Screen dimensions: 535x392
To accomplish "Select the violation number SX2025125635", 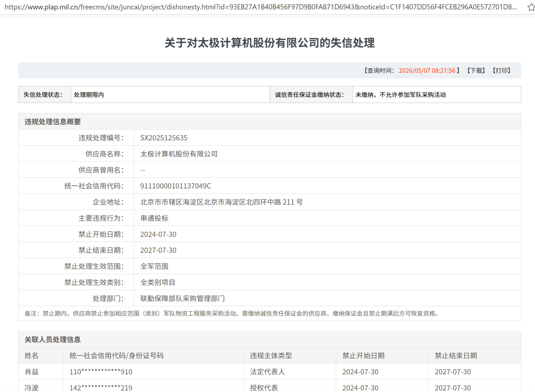I will 164,138.
